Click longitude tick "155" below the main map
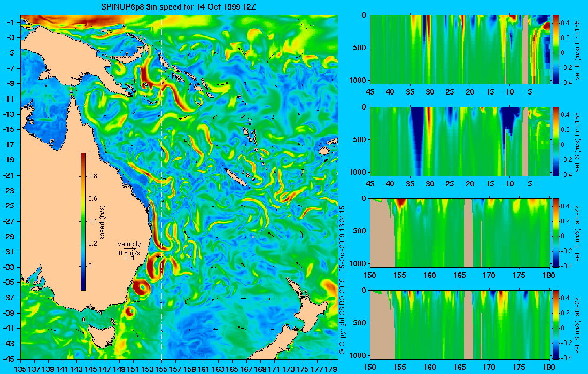 161,370
